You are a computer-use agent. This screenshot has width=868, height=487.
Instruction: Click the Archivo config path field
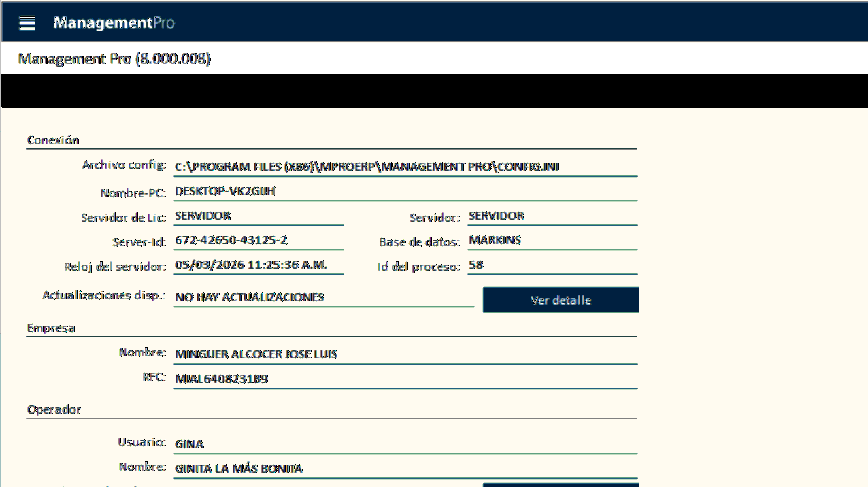pyautogui.click(x=405, y=167)
